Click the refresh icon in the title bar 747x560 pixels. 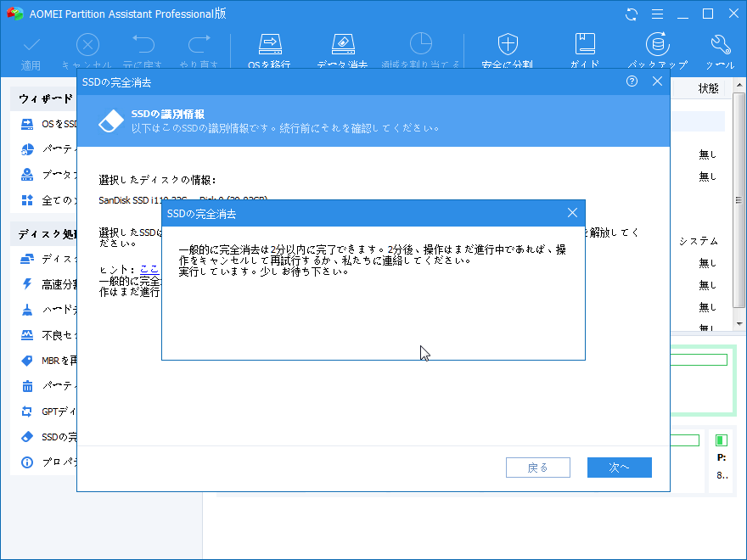click(x=632, y=14)
